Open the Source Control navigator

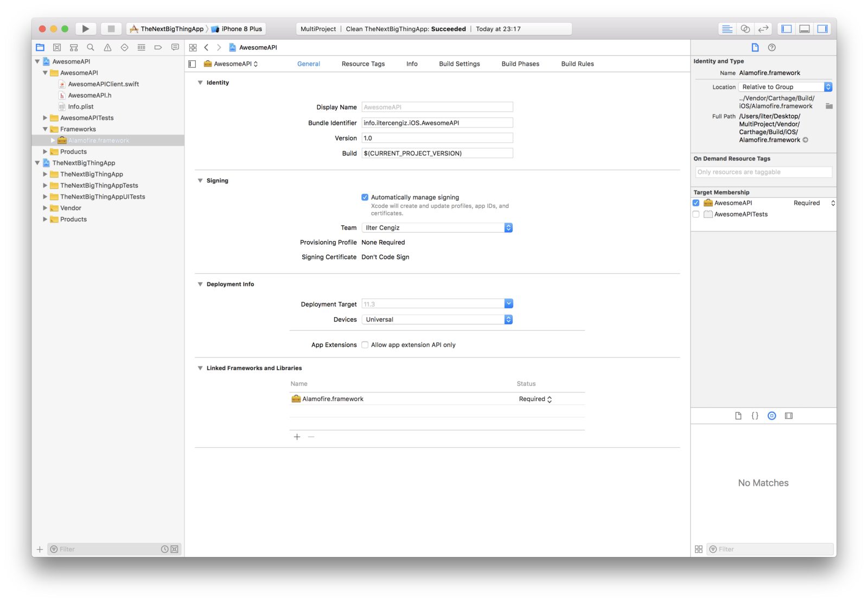click(57, 47)
